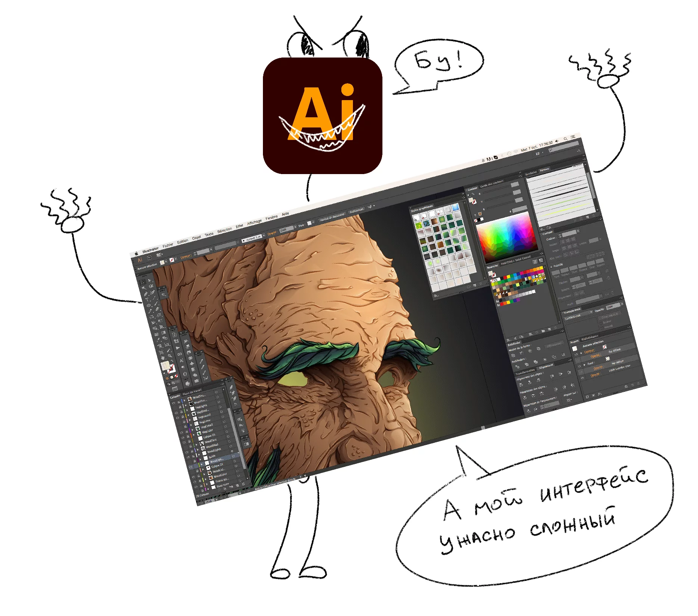Open the Objet menu
Image resolution: width=698 pixels, height=616 pixels.
[x=196, y=238]
